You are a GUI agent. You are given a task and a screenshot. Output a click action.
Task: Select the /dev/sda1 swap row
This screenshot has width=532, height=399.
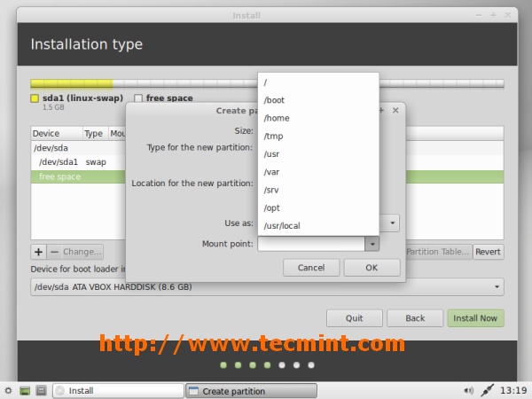pyautogui.click(x=78, y=162)
